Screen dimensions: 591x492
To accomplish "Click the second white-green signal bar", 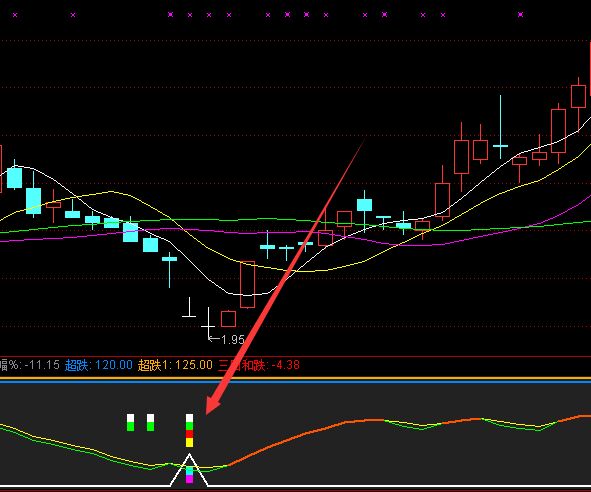I will [x=150, y=423].
